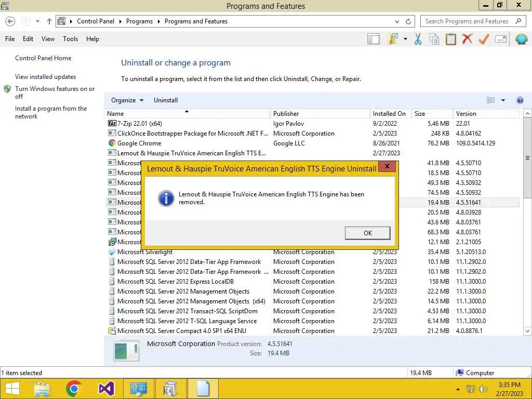Select the 7-Zip 22.01 (x64) program icon
The height and width of the screenshot is (399, 532).
point(112,124)
